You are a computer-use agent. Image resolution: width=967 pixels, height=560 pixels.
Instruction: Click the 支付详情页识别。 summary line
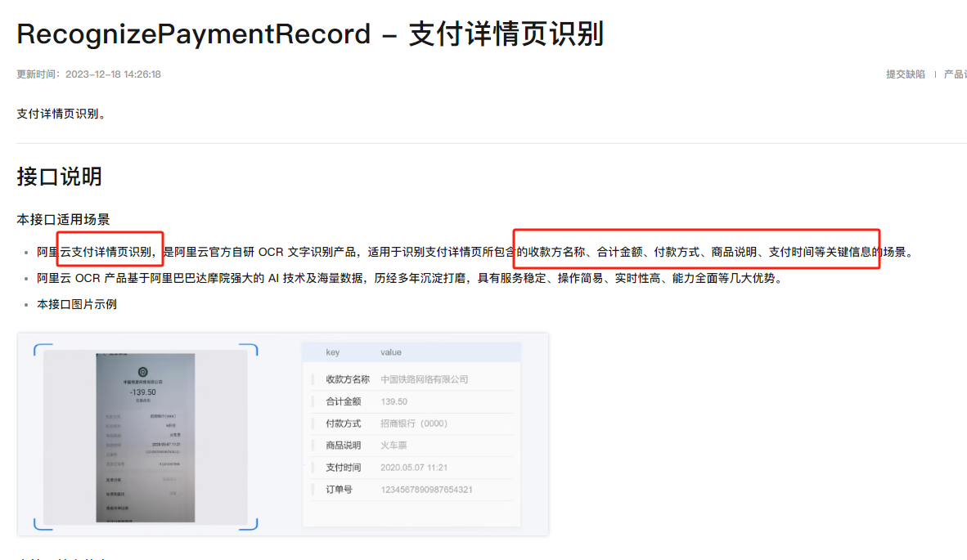coord(64,114)
